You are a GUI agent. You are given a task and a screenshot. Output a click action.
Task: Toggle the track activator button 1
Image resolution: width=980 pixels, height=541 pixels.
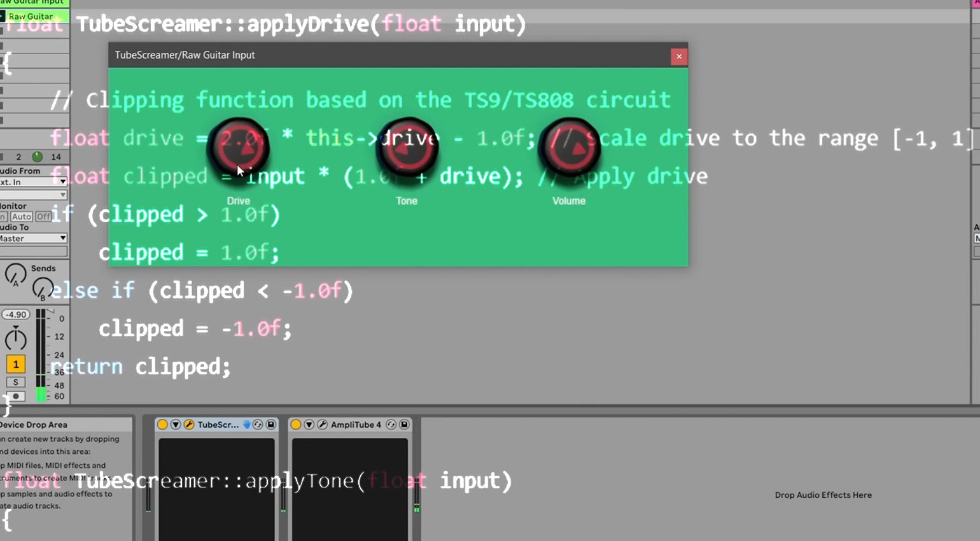click(x=16, y=364)
